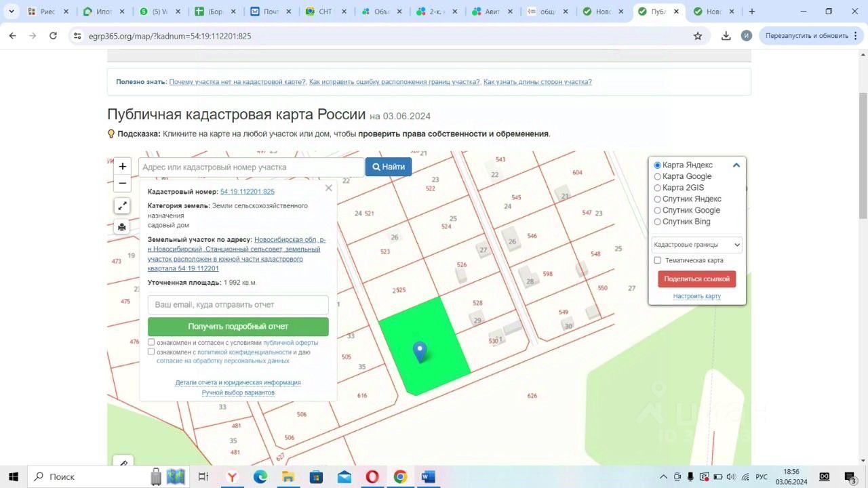
Task: Select Спутник Яндекс radio option
Action: [x=657, y=199]
